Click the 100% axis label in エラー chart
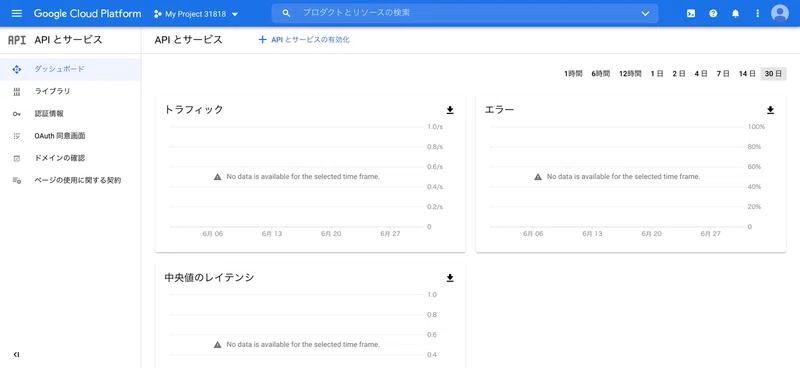Screen dimensions: 800x368 756,127
